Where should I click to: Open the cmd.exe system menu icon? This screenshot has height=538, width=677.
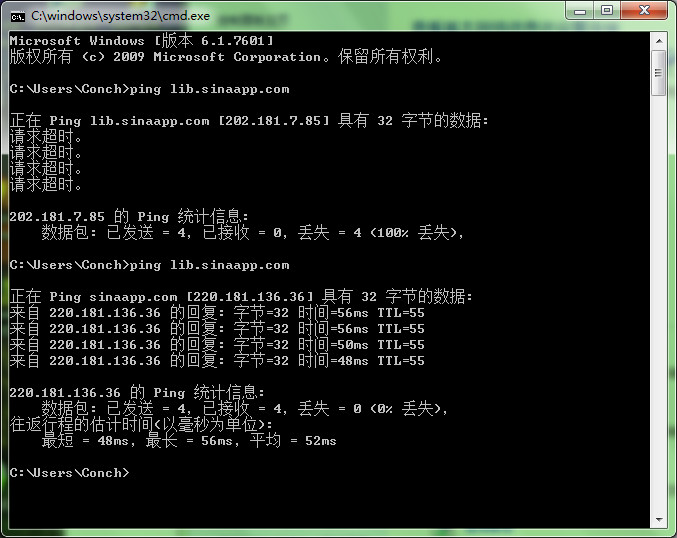(x=18, y=17)
